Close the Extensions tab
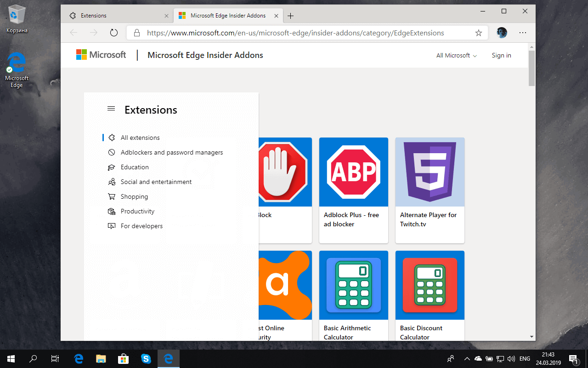Screen dimensions: 588x368 point(166,16)
